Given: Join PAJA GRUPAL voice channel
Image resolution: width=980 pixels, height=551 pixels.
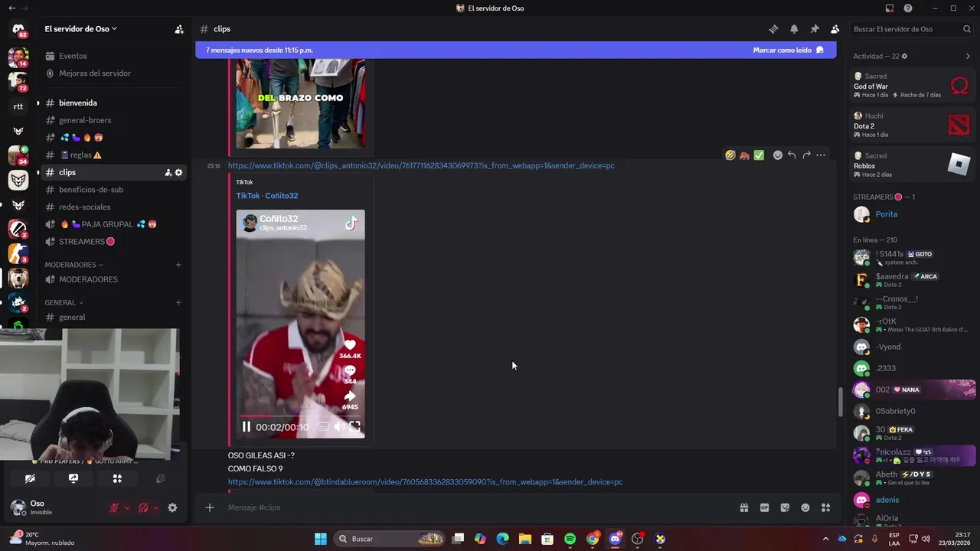Looking at the screenshot, I should click(107, 224).
